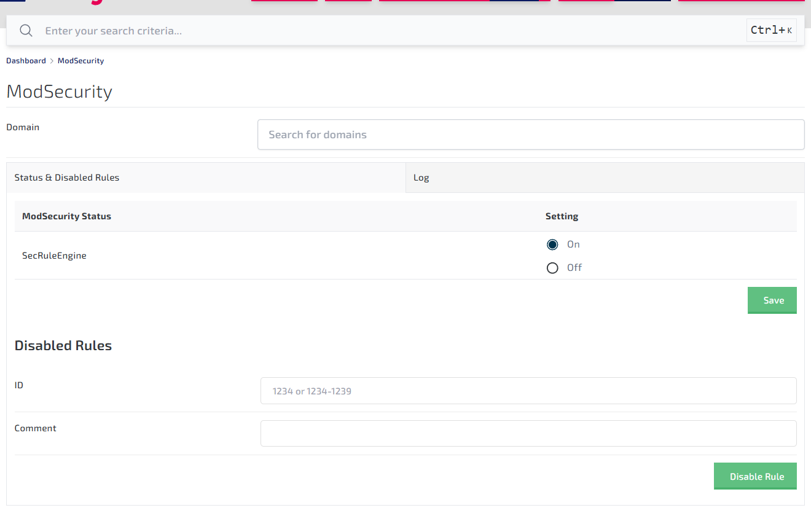Save the ModSecurity status setting
This screenshot has width=811, height=532.
(x=772, y=300)
